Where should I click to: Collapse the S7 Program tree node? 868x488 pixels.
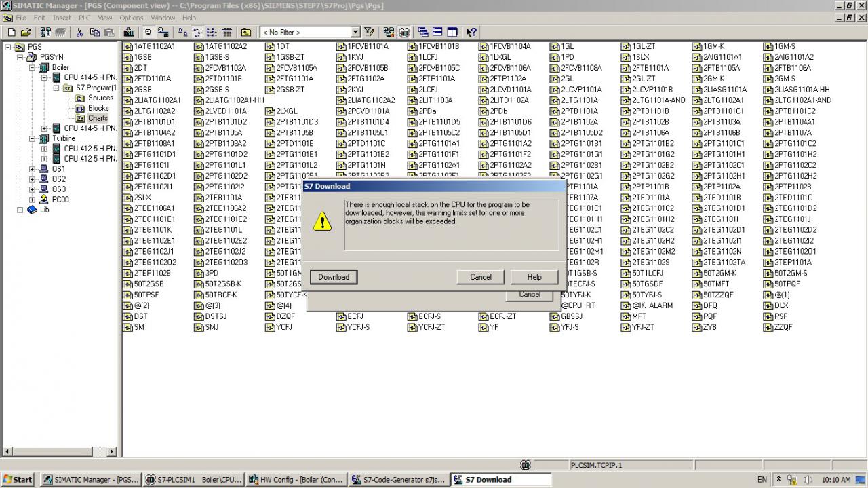(x=57, y=88)
